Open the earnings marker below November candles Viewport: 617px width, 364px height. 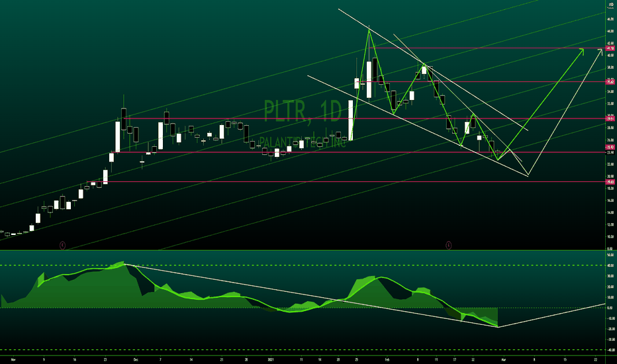63,246
